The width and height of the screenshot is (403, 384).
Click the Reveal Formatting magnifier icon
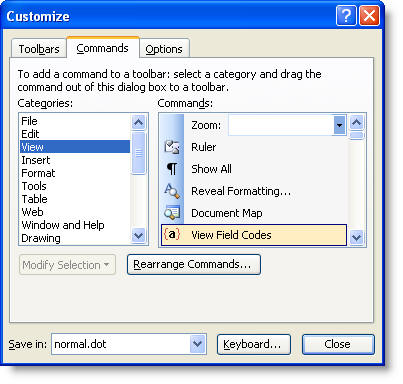[x=172, y=191]
